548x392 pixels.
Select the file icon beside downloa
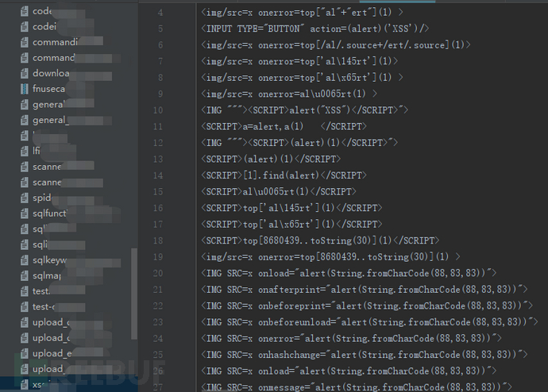(x=24, y=73)
